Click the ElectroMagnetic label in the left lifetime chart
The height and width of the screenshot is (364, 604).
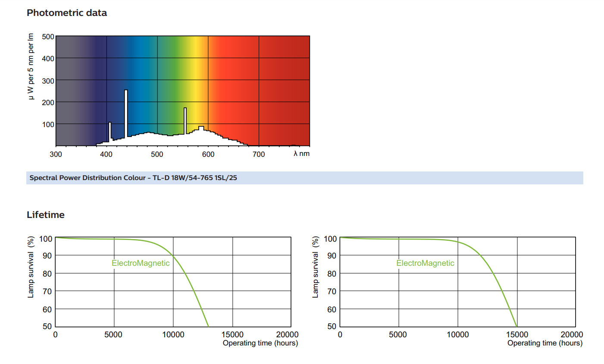(141, 263)
